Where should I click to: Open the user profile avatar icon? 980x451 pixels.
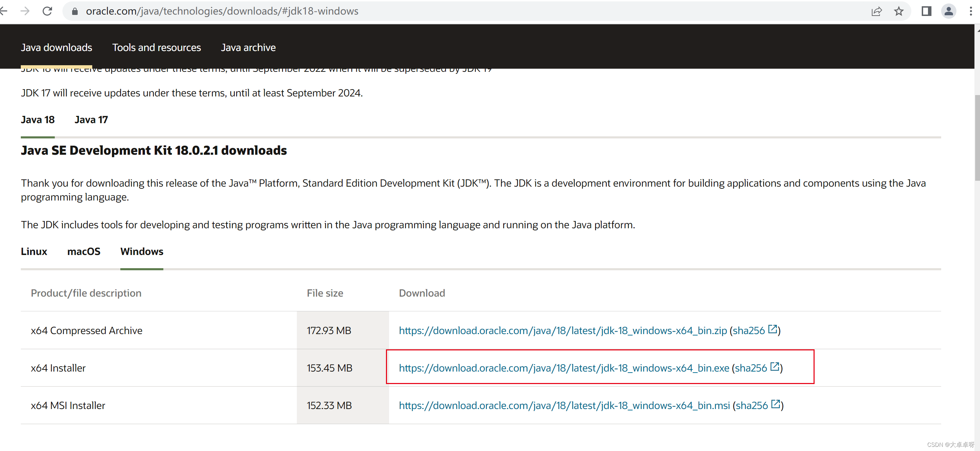coord(948,11)
